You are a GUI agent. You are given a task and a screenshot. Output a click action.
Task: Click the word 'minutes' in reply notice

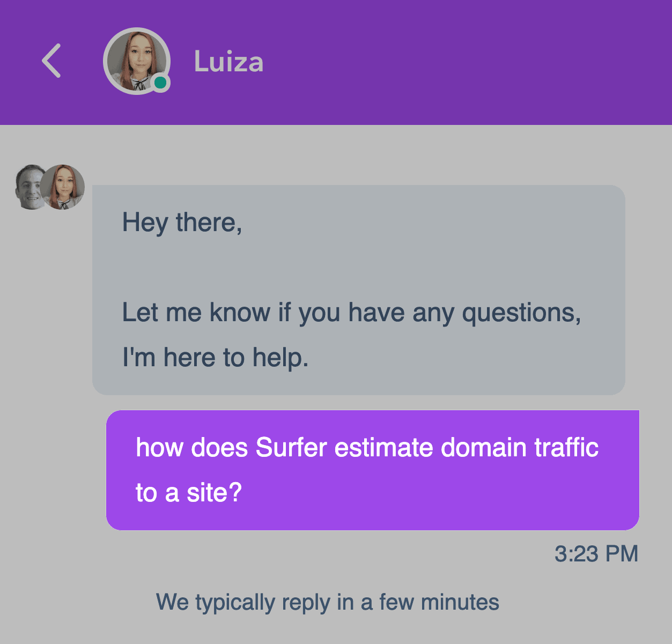[460, 602]
